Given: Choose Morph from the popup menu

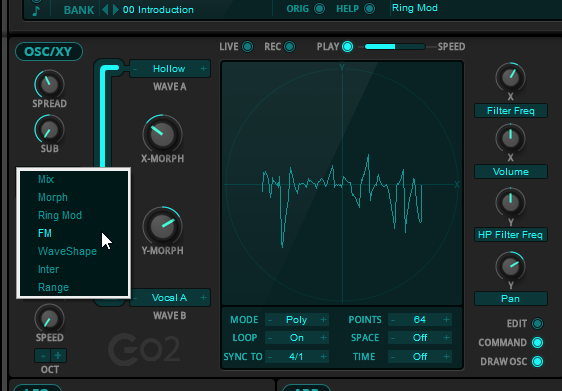Looking at the screenshot, I should click(x=74, y=197).
